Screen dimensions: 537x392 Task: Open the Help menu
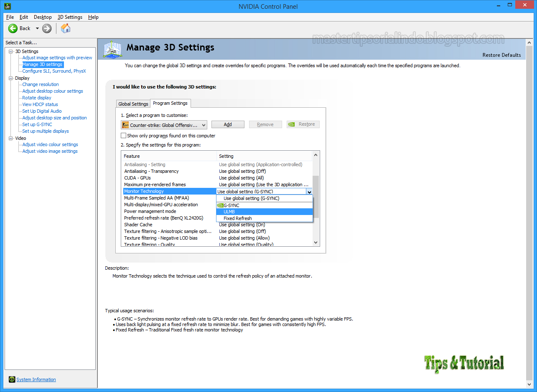[93, 17]
